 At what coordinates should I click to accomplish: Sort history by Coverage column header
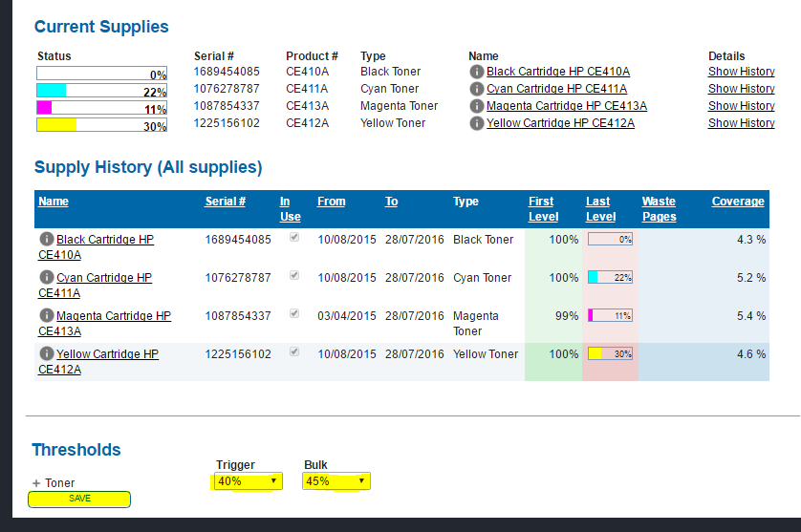(737, 202)
